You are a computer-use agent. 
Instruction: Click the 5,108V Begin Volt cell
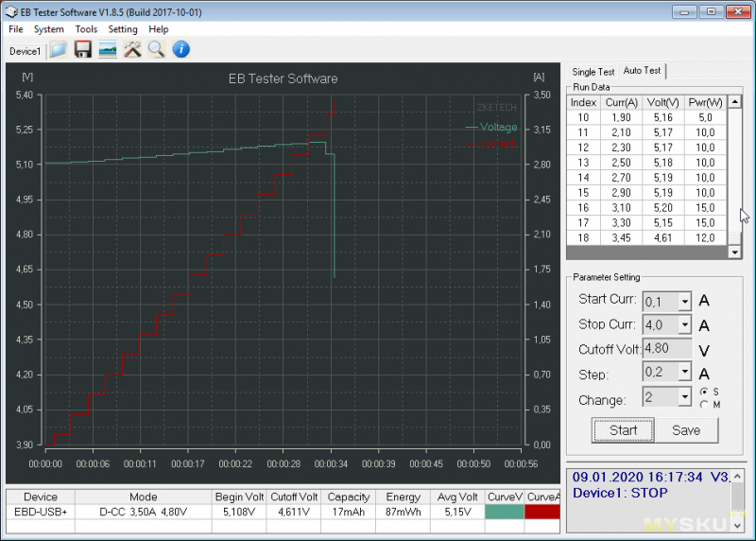tap(239, 512)
